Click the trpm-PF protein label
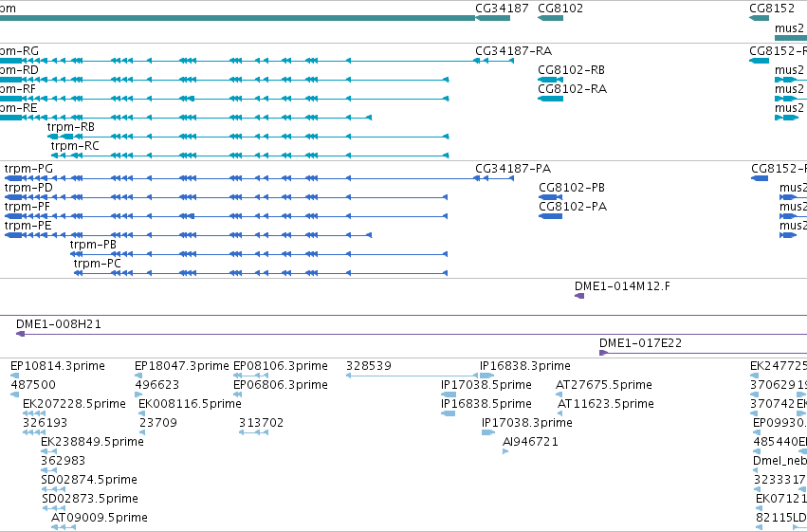Viewport: 807px width, 532px height. [x=28, y=207]
